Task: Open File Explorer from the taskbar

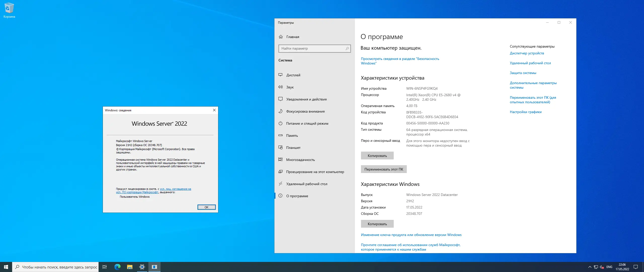Action: pos(130,267)
